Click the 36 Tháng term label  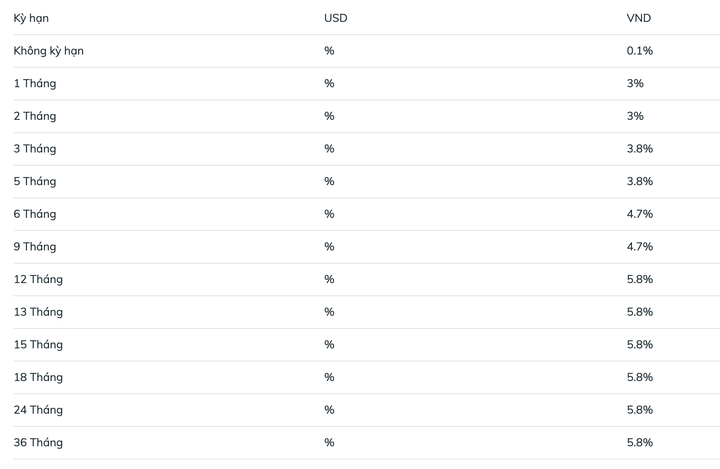[38, 442]
